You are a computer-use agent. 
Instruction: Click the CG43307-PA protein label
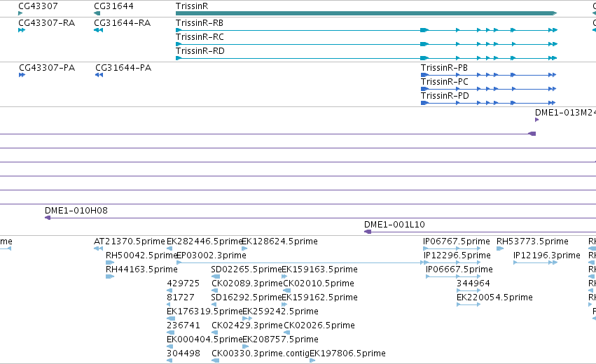[47, 68]
